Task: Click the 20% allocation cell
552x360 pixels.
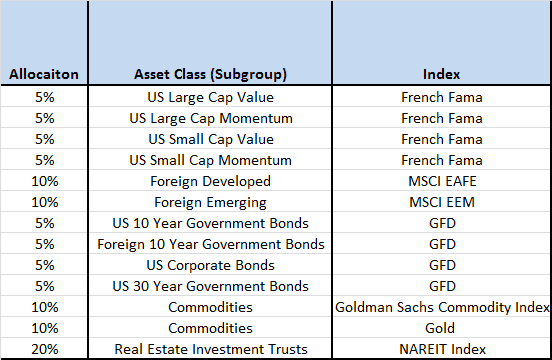Action: coord(44,349)
